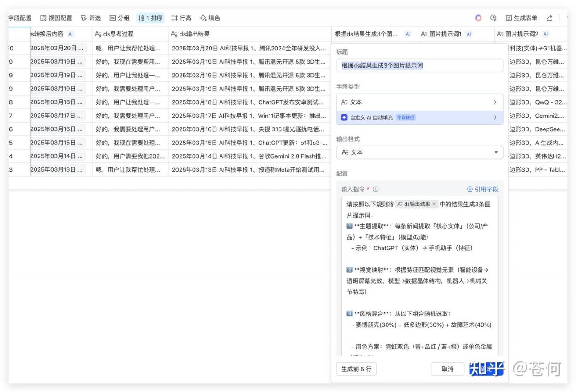Click the colorful AI ring icon
Viewport: 576px width, 392px height.
tap(478, 18)
